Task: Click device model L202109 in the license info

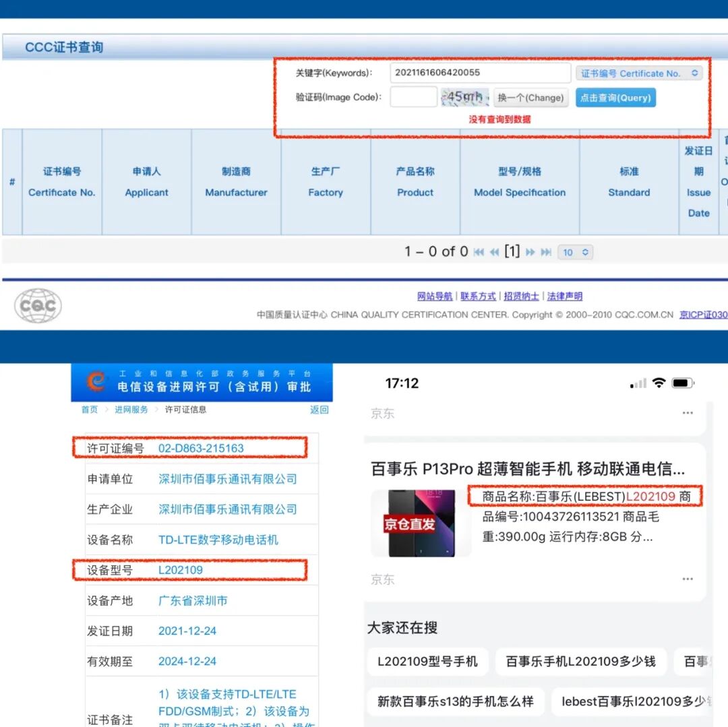Action: pos(180,570)
